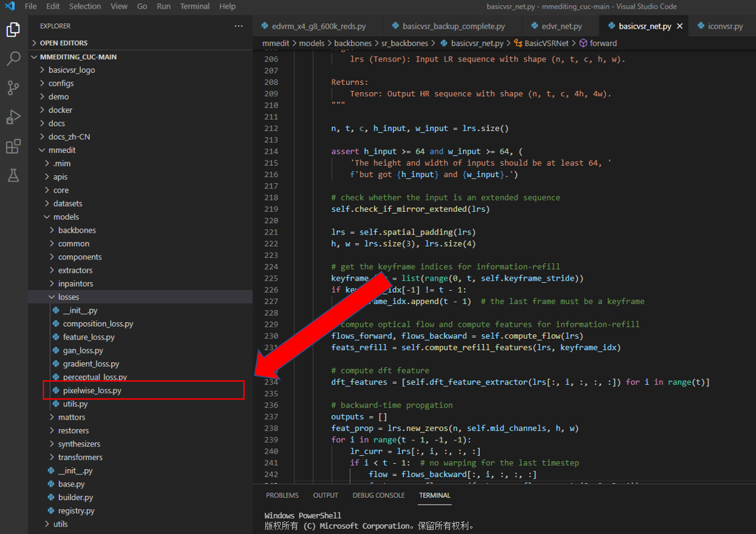Close the basicvsr_net.py tab
Screen dimensions: 756x534
tap(680, 26)
